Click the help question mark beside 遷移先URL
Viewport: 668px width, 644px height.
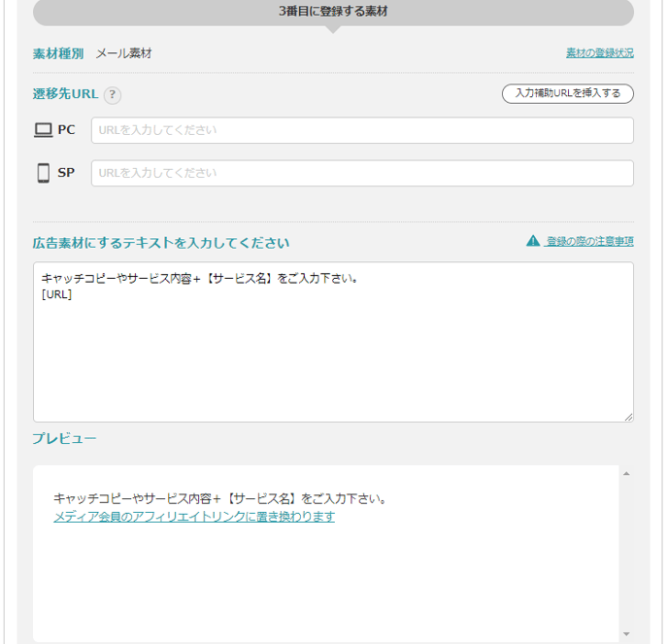tap(113, 95)
